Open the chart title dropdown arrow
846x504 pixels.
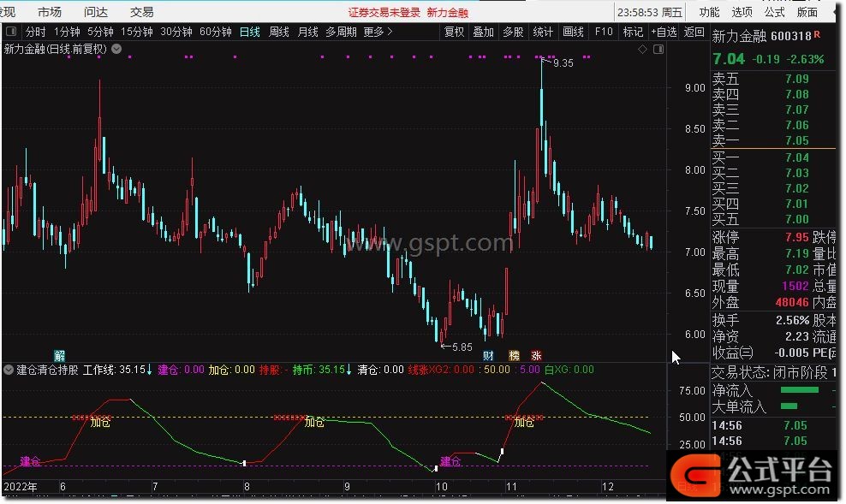click(116, 49)
